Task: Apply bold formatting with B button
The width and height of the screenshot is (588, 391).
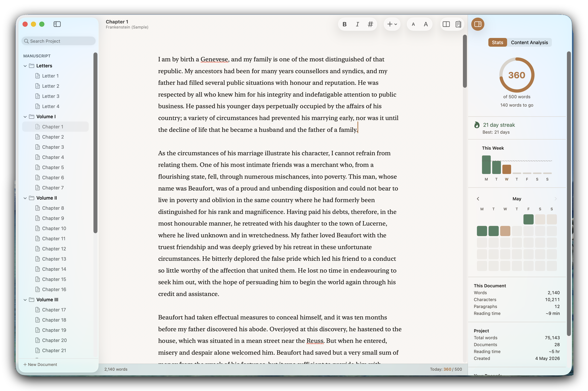Action: [x=344, y=24]
